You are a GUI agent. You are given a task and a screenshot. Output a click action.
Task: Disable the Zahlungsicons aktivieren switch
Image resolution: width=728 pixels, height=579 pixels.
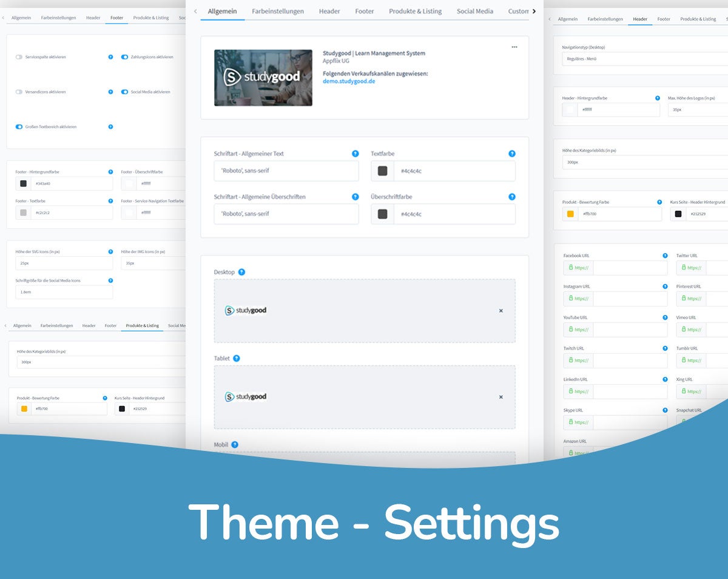(124, 57)
